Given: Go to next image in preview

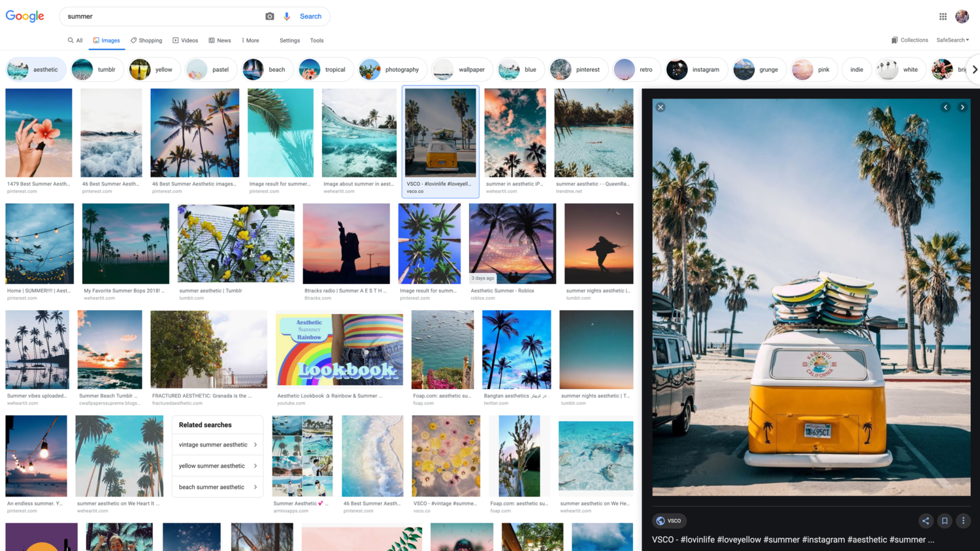Looking at the screenshot, I should (x=962, y=107).
